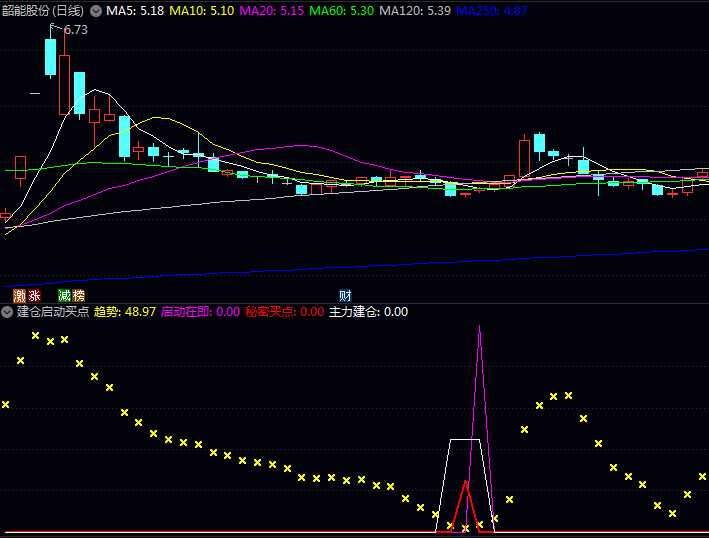
Task: Open the 财 financial report marker
Action: point(345,296)
